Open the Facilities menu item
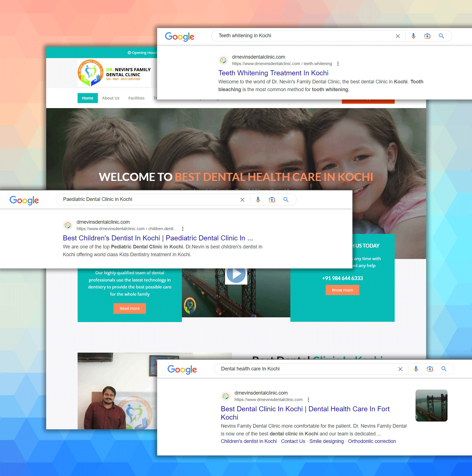472x476 pixels. [x=136, y=98]
